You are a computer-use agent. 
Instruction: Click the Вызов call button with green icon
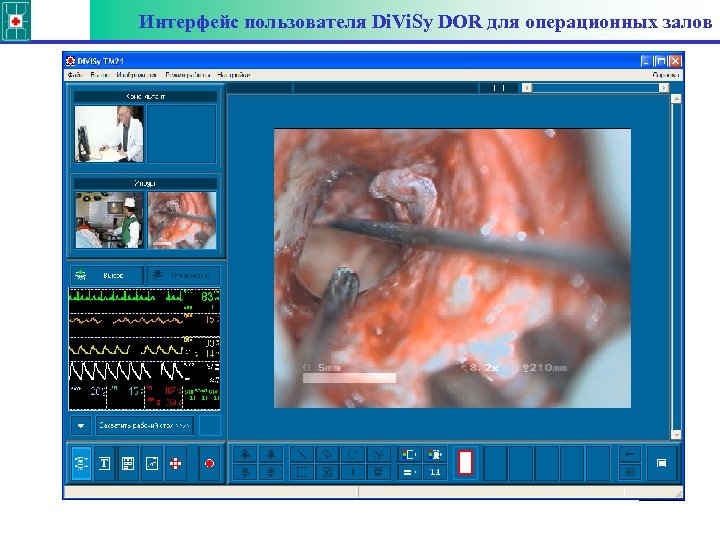(x=107, y=276)
